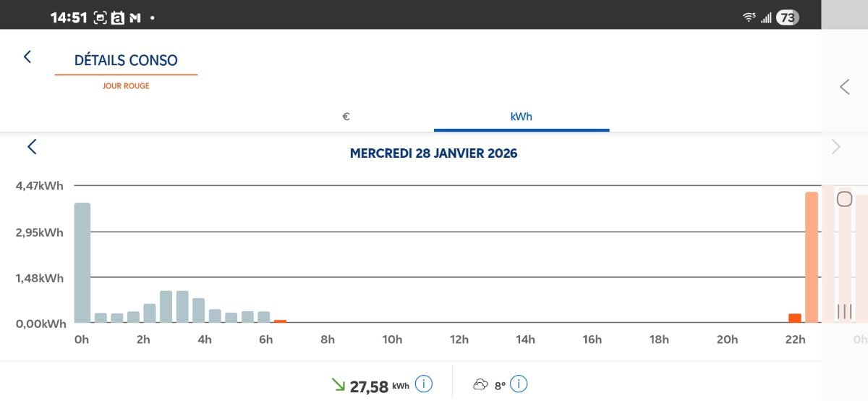Tap the battery indicator in status bar
This screenshot has width=868, height=401.
[x=787, y=17]
